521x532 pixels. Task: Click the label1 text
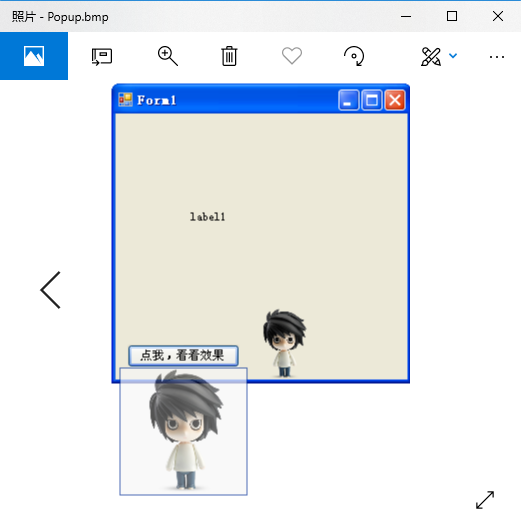207,217
